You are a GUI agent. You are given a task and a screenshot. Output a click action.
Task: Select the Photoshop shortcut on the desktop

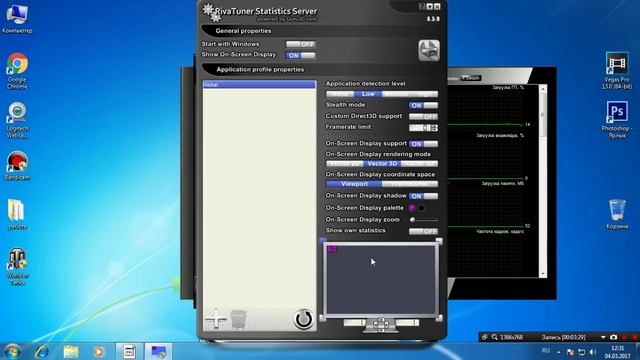(617, 120)
